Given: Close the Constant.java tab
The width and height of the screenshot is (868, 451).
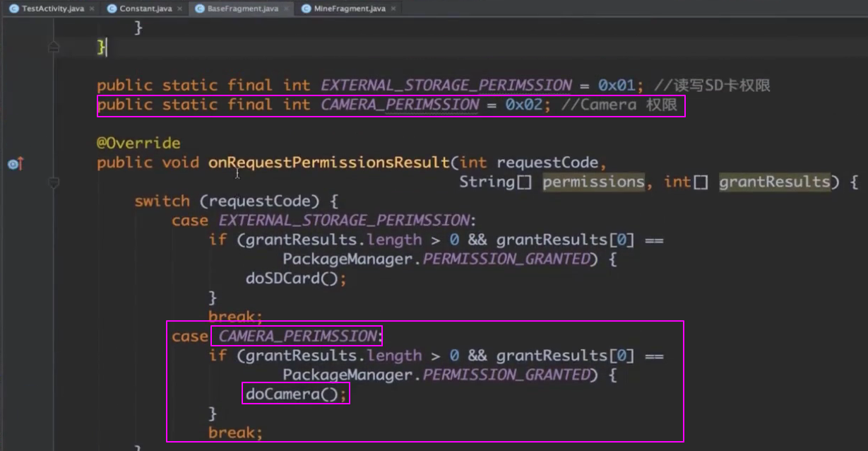Looking at the screenshot, I should click(x=179, y=8).
